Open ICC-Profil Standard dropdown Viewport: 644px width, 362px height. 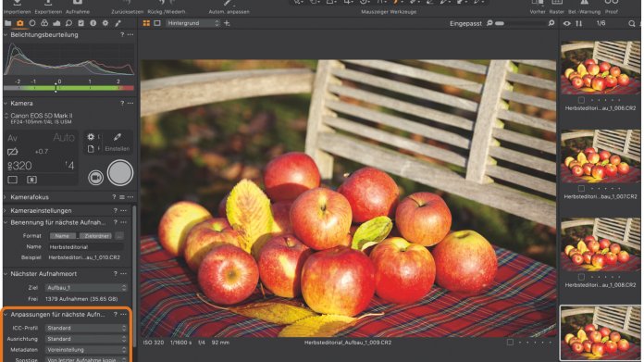86,328
